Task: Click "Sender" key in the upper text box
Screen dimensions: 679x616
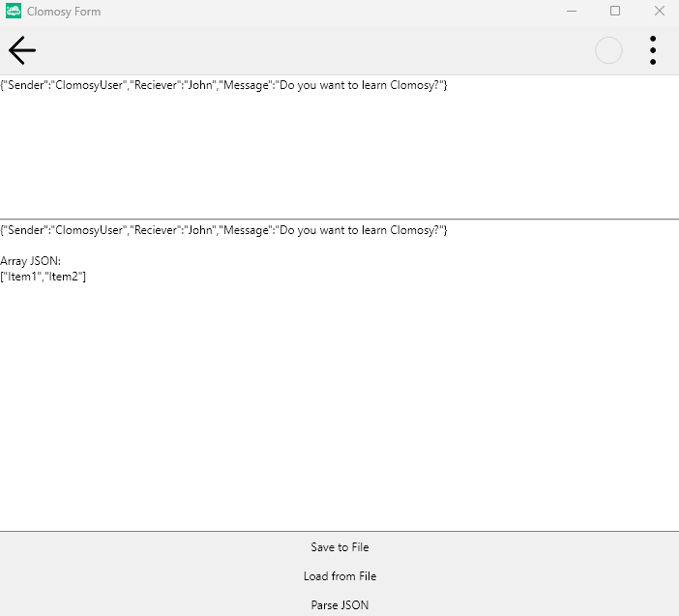Action: click(25, 86)
